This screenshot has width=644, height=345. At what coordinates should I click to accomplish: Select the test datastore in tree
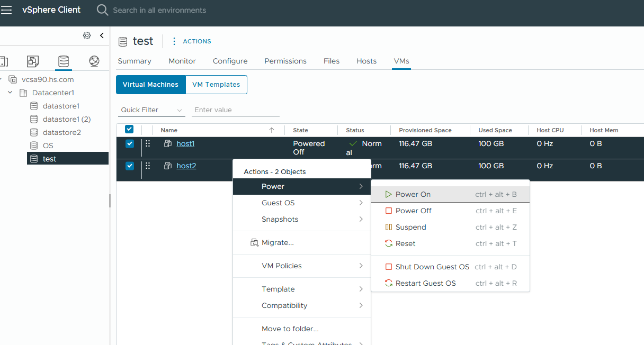(x=68, y=159)
